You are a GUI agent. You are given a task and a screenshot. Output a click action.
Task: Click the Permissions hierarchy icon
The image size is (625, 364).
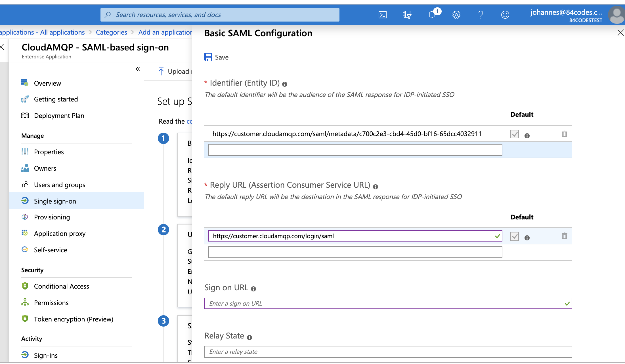tap(25, 302)
